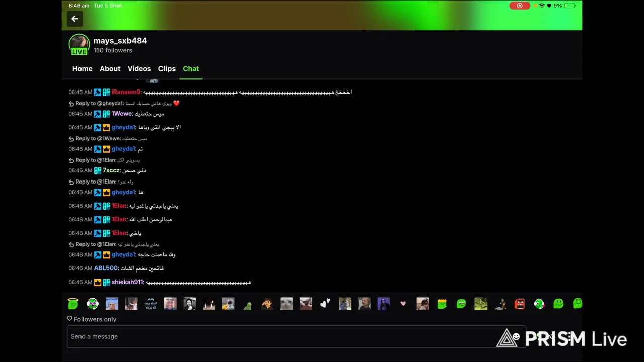Choose the pink heart emote
644x362 pixels.
[x=403, y=303]
